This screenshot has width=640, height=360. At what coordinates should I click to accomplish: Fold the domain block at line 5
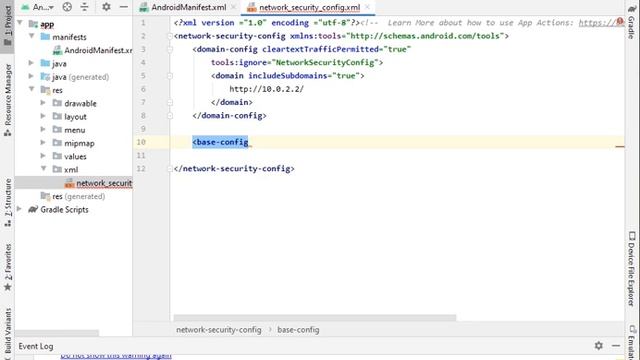tap(170, 76)
